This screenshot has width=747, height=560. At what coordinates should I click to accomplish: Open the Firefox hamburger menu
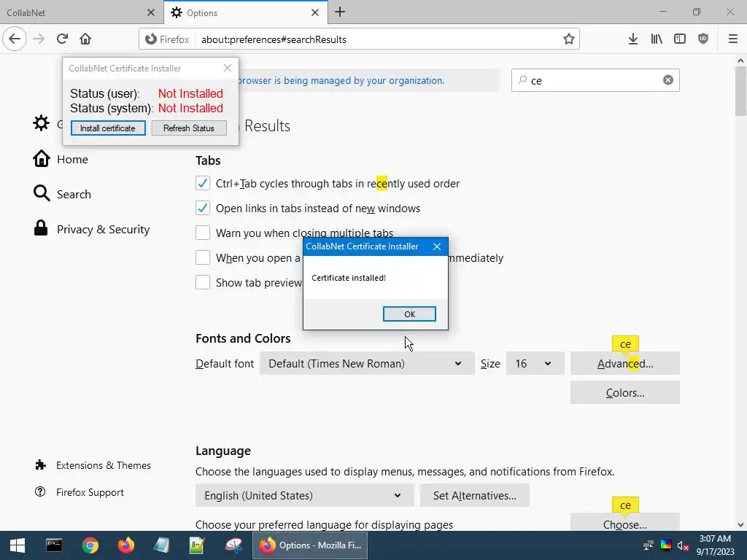coord(732,39)
